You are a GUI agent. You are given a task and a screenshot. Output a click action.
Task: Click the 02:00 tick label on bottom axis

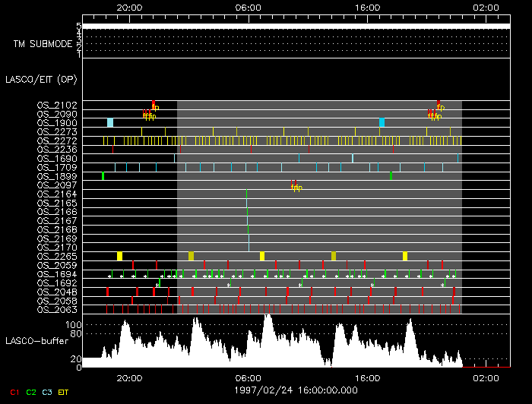[x=486, y=377]
